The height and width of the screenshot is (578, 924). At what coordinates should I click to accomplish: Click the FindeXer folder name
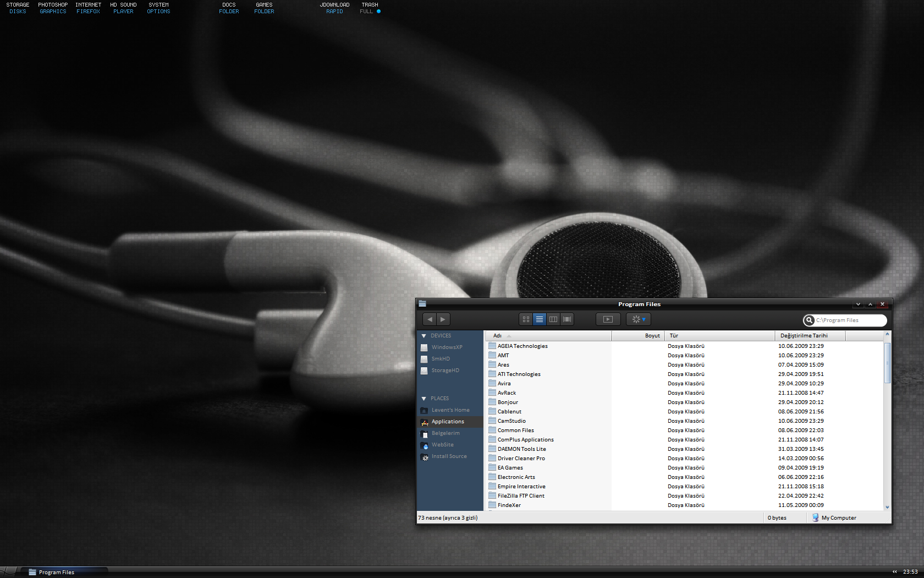point(509,505)
